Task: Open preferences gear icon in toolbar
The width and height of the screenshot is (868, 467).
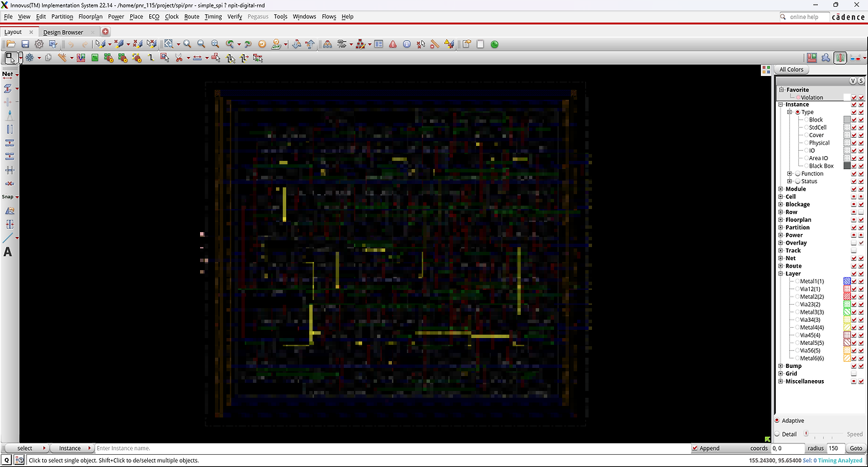Action: [39, 44]
